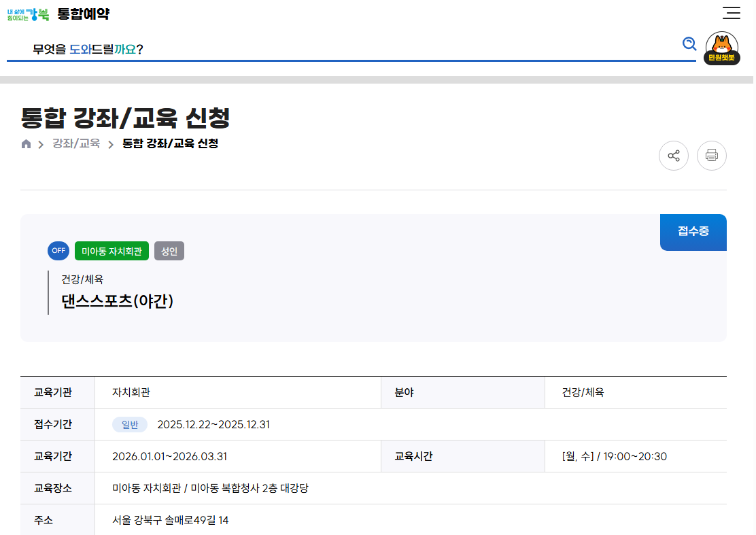Click the chevron after the home icon

click(x=41, y=144)
